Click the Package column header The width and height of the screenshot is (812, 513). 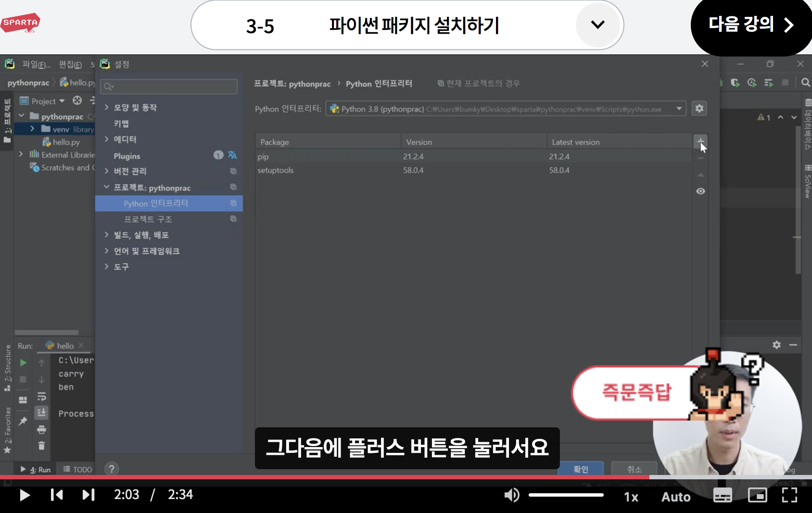coord(328,142)
